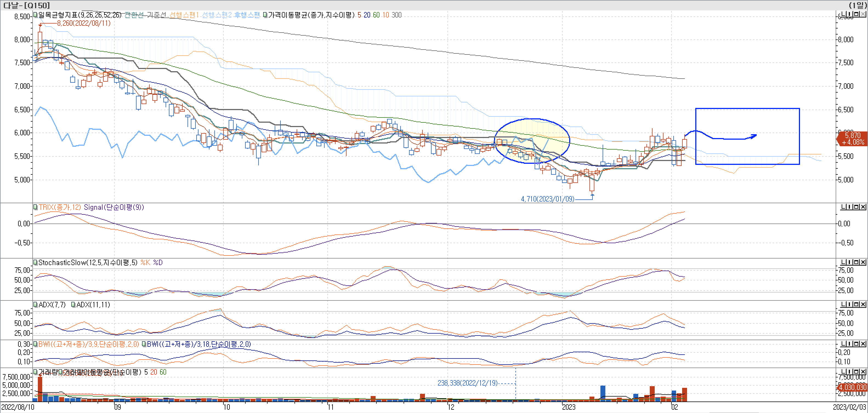Maximize the volume (거래량) panel

coord(856,372)
